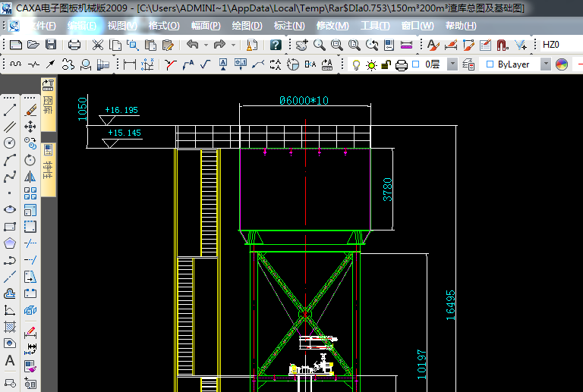This screenshot has width=583, height=392.
Task: Open the 绘图(D) menu
Action: pyautogui.click(x=247, y=26)
